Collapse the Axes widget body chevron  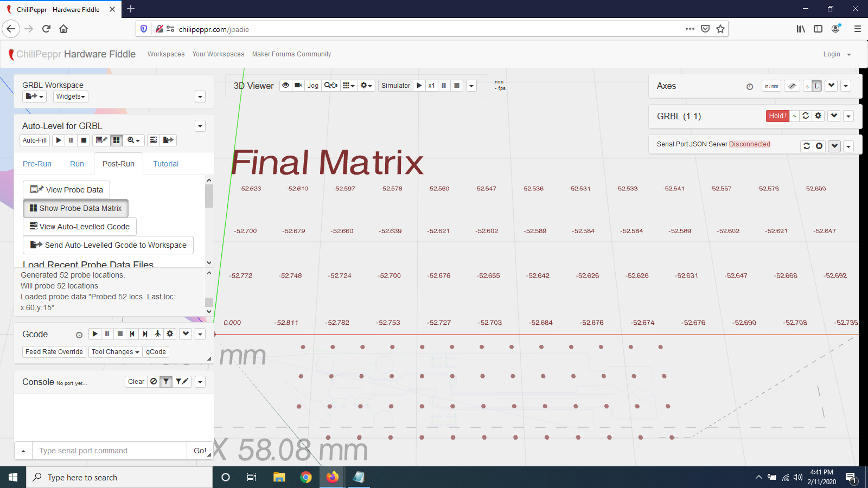point(832,86)
